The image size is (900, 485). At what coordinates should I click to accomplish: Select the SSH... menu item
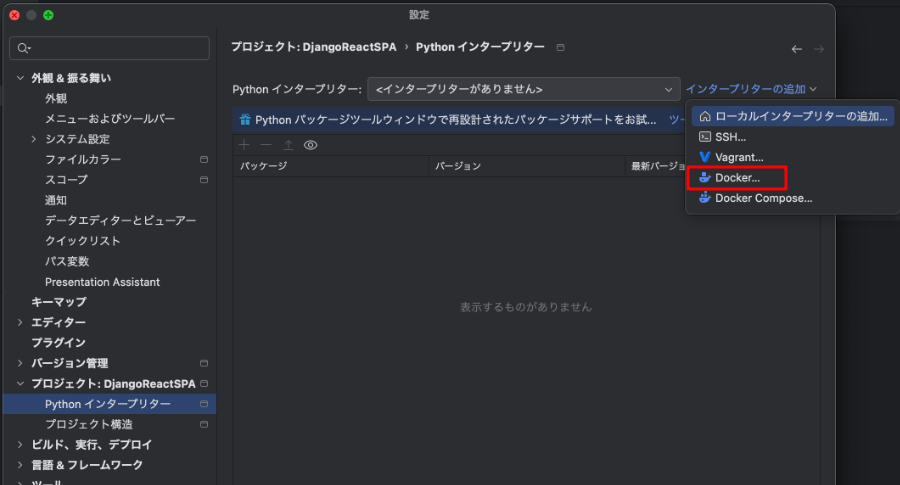(x=793, y=137)
